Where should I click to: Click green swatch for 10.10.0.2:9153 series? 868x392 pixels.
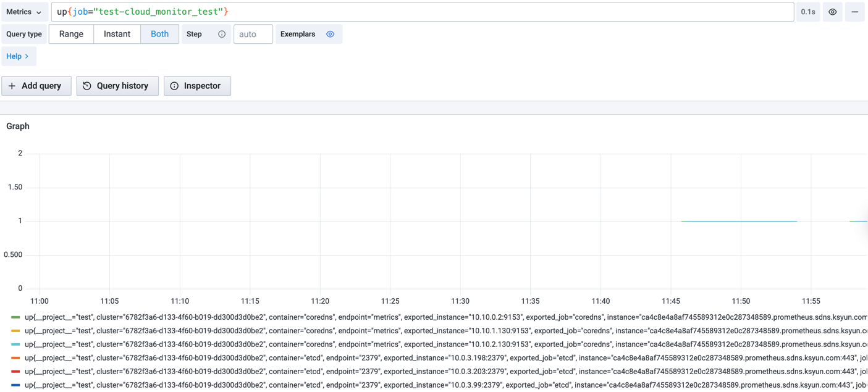pyautogui.click(x=15, y=317)
